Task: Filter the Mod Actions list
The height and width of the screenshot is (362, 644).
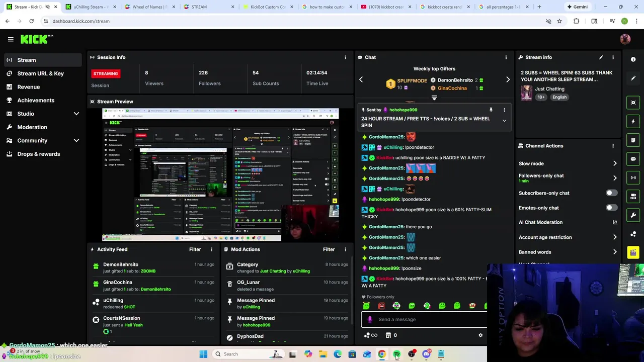Action: 329,249
